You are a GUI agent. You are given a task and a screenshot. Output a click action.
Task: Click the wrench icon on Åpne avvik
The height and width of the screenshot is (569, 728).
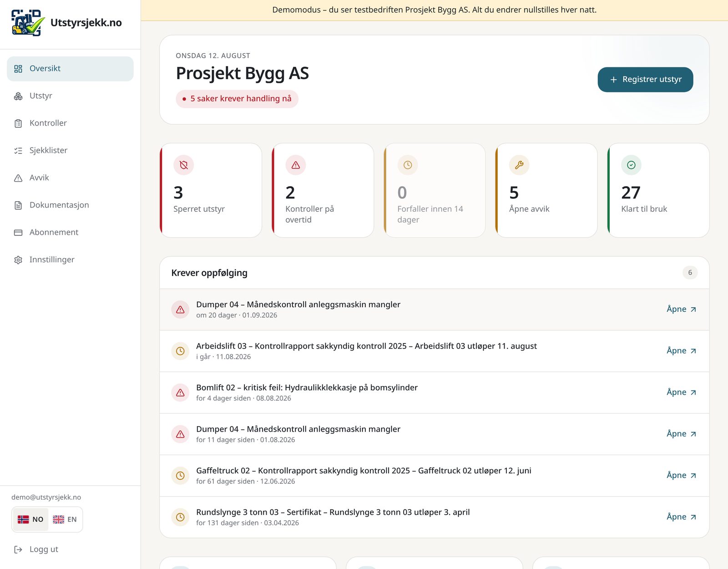point(519,165)
